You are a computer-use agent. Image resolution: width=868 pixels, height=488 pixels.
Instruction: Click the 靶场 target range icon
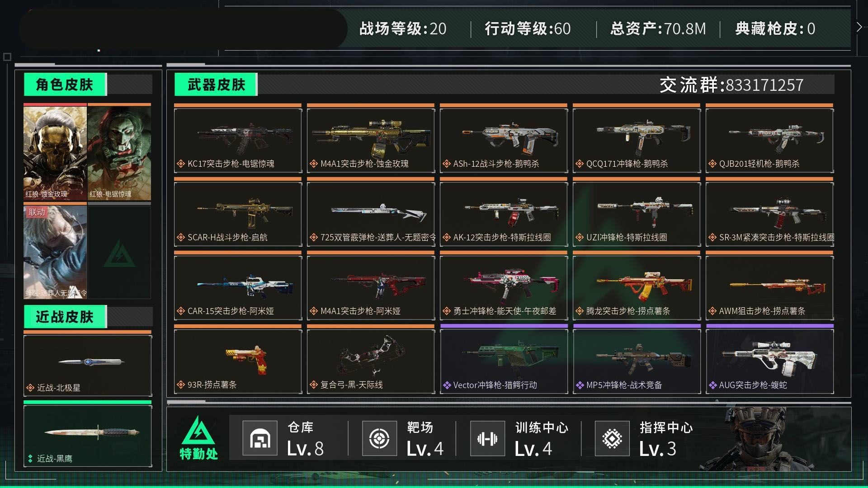tap(379, 438)
